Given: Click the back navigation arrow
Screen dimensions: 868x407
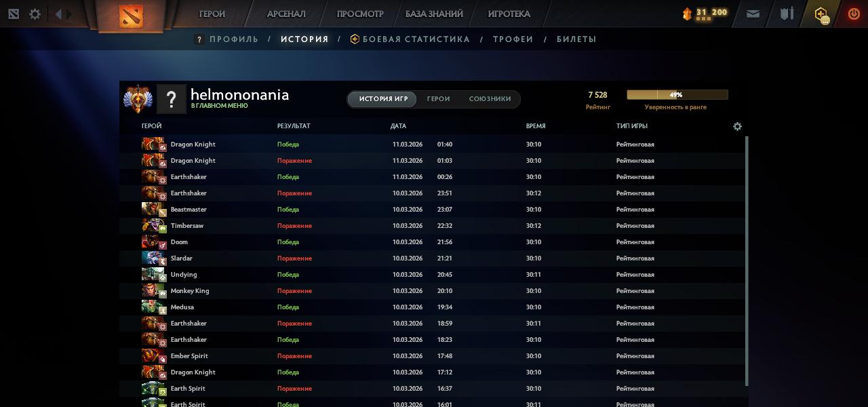Looking at the screenshot, I should pos(58,14).
